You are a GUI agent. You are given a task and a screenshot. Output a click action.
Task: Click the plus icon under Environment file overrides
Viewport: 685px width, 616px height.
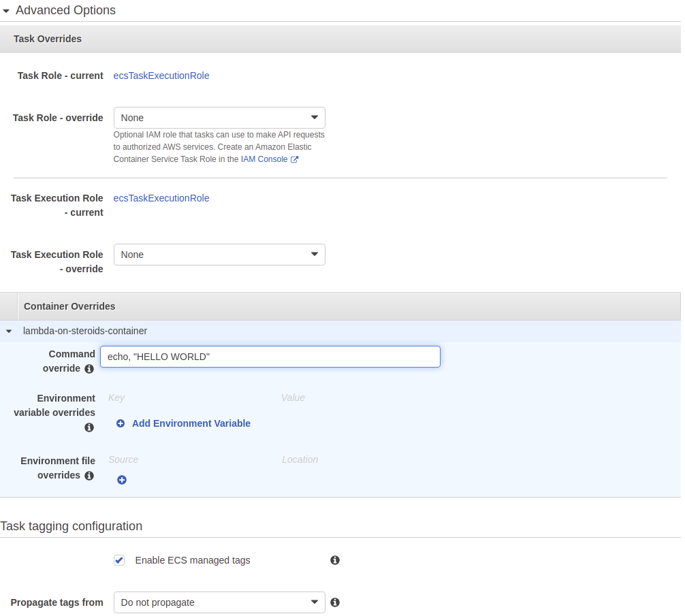click(x=122, y=480)
